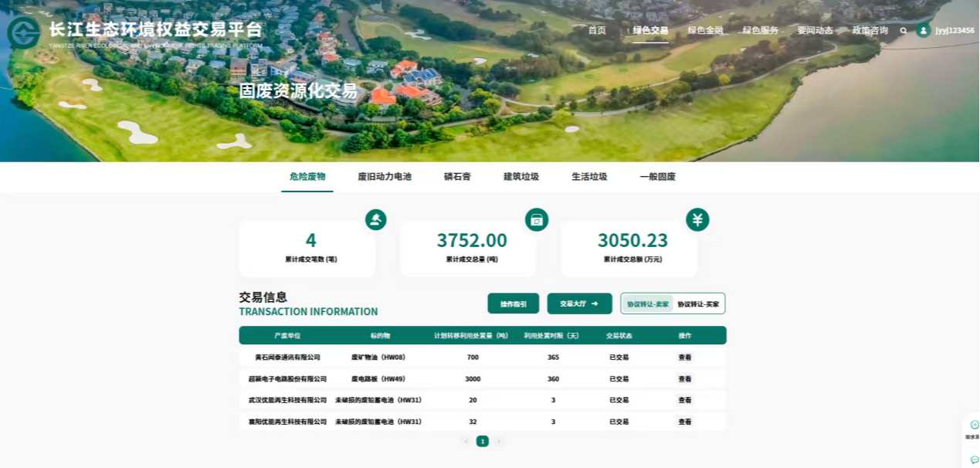This screenshot has height=468, width=980.
Task: Click the gavel icon above 累计成交笔数
Action: pos(376,220)
